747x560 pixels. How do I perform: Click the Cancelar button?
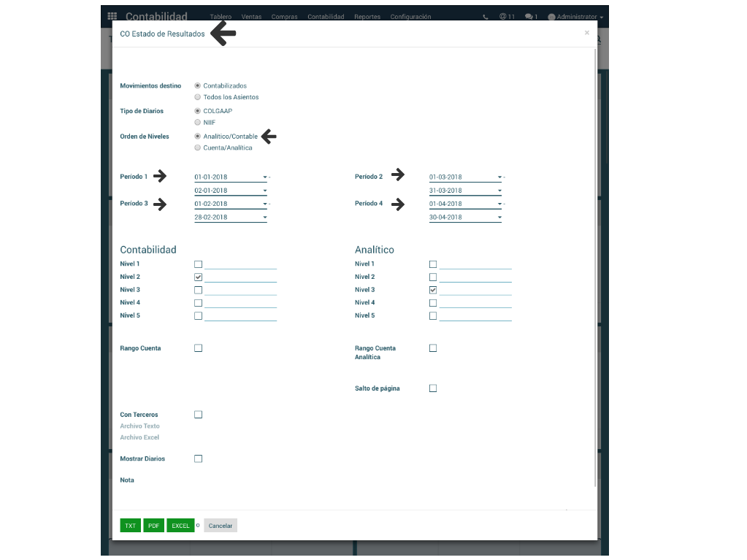tap(220, 526)
